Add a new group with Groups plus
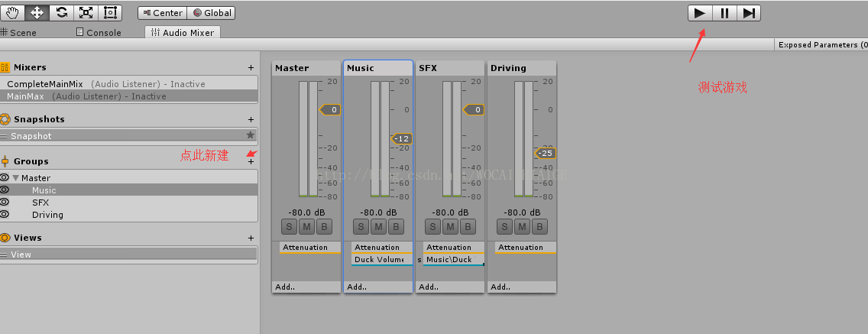The width and height of the screenshot is (868, 334). [251, 162]
